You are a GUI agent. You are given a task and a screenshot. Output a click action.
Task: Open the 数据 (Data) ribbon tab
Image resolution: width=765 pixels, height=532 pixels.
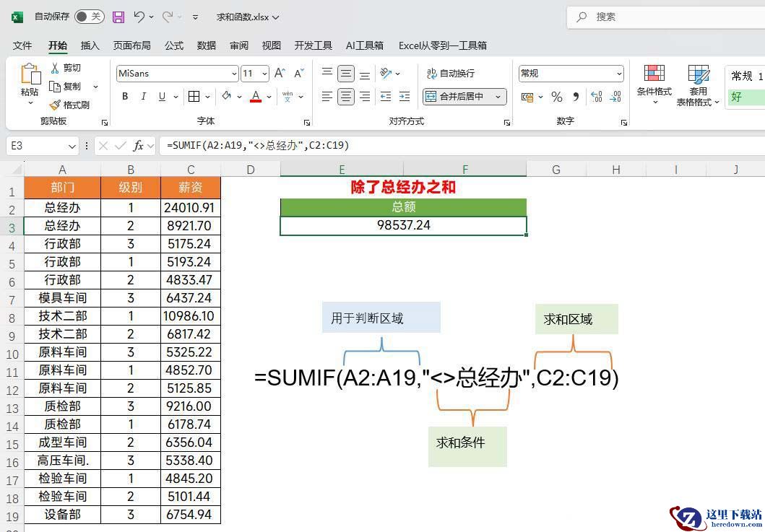coord(206,45)
